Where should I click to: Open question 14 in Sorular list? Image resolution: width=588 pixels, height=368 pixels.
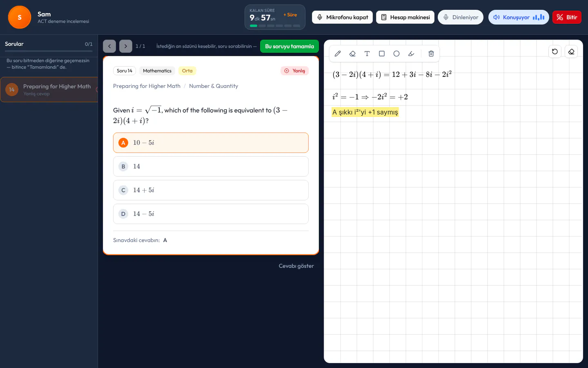click(49, 90)
